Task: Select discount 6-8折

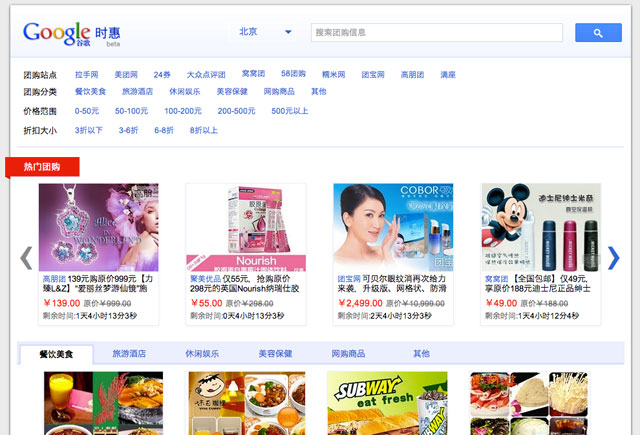Action: [164, 130]
